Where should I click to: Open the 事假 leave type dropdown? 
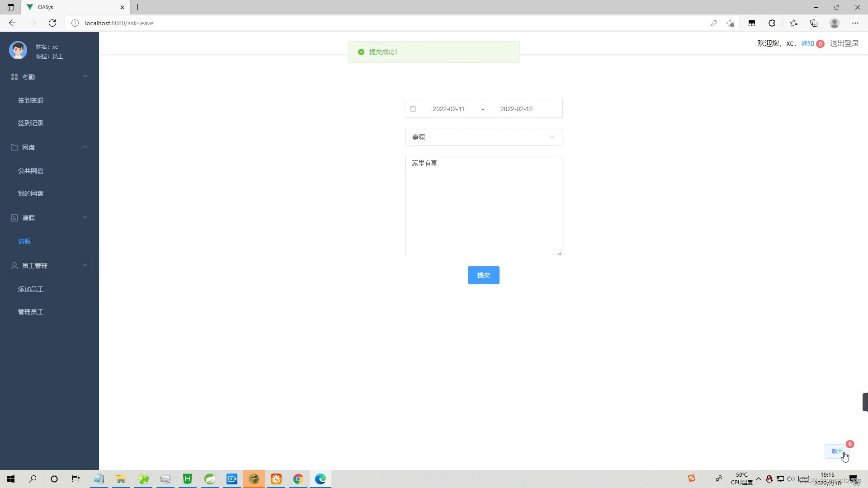[x=483, y=137]
